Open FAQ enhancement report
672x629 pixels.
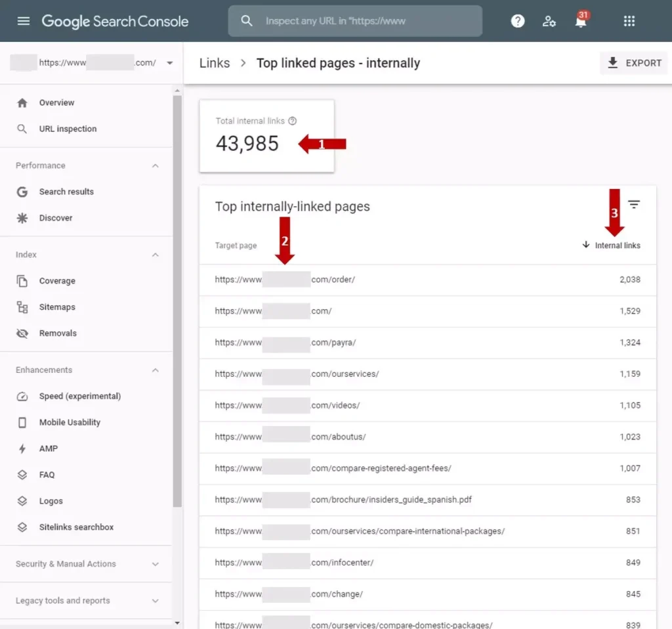[x=47, y=475]
